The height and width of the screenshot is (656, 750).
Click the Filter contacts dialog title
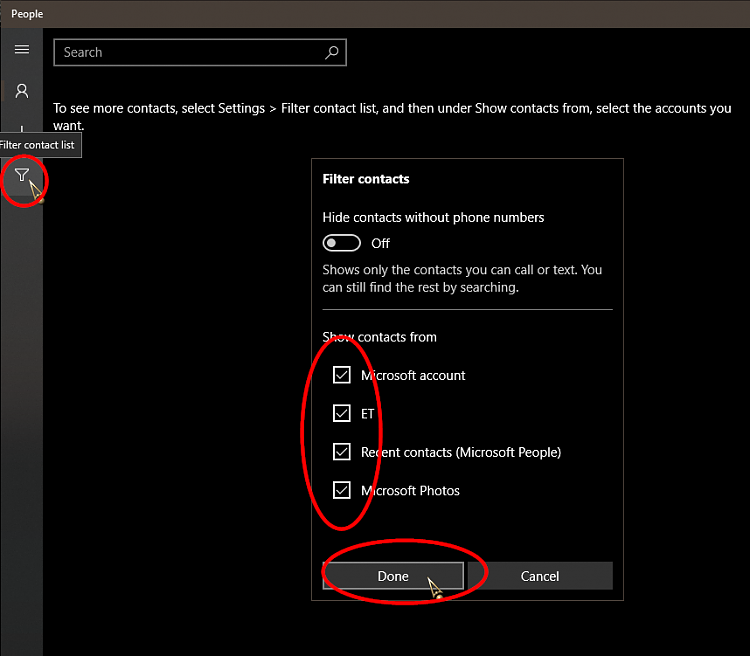[366, 179]
